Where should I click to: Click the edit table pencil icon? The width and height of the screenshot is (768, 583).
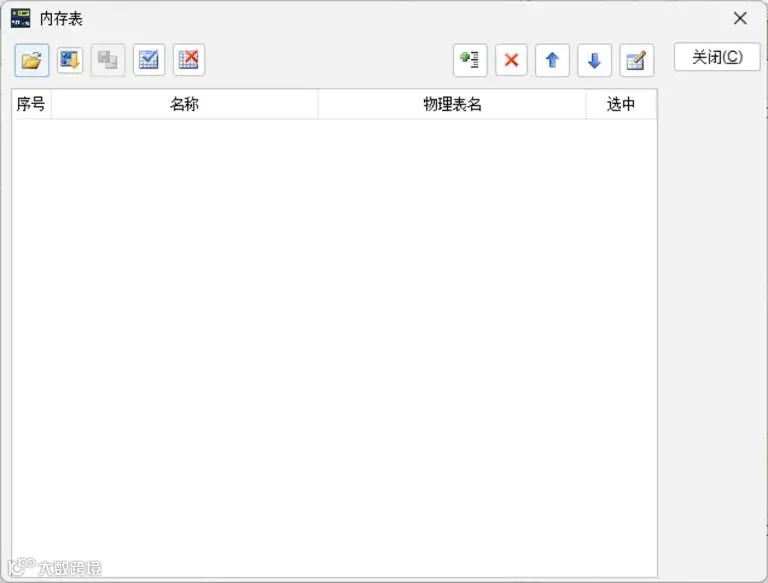coord(636,60)
